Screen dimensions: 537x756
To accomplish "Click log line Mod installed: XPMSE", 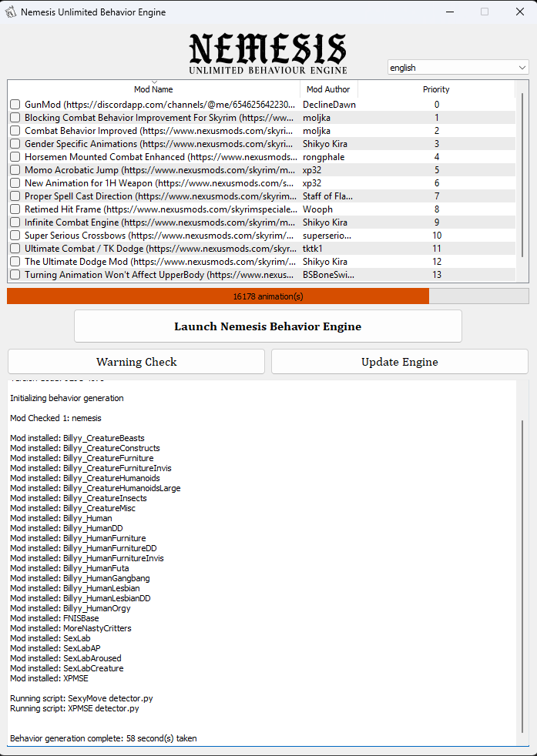I will coord(49,678).
